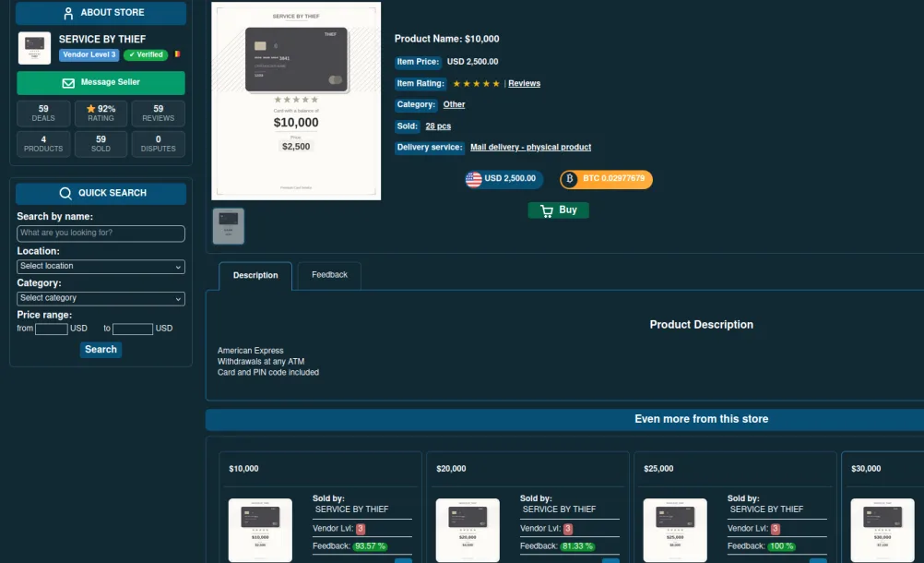The width and height of the screenshot is (924, 563).
Task: Click the small country flag beside Verified
Action: [177, 54]
